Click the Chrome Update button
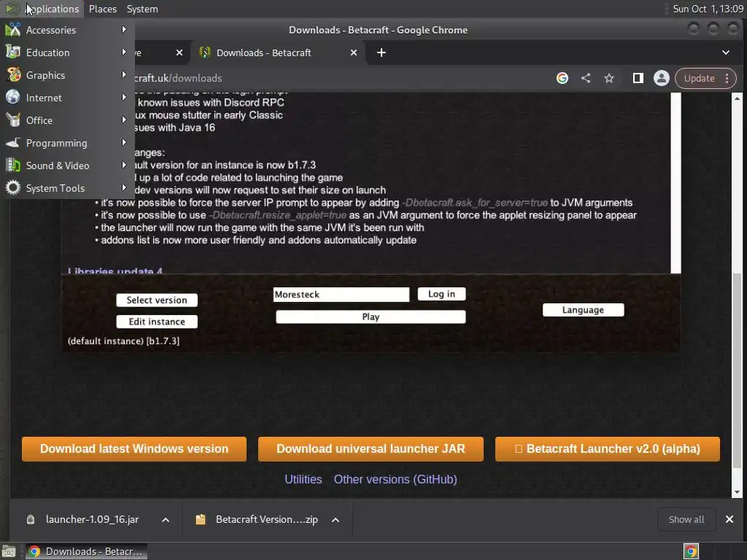Screen dimensions: 747x560 [699, 78]
